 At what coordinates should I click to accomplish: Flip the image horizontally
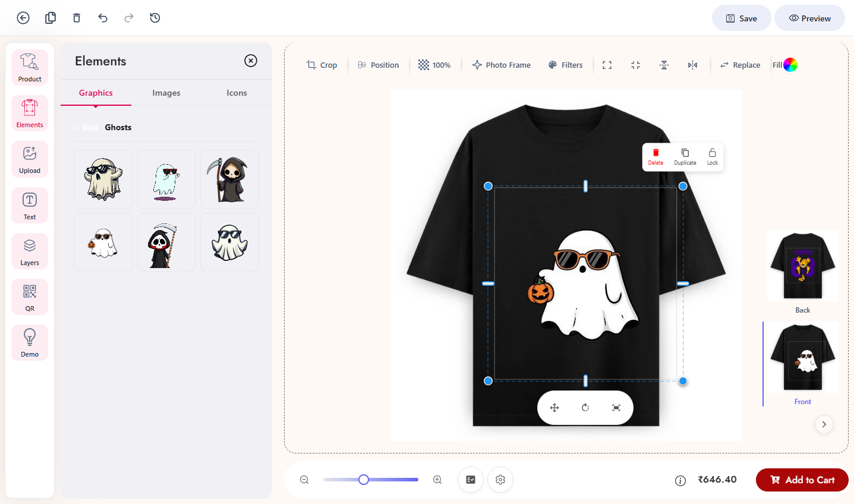692,65
